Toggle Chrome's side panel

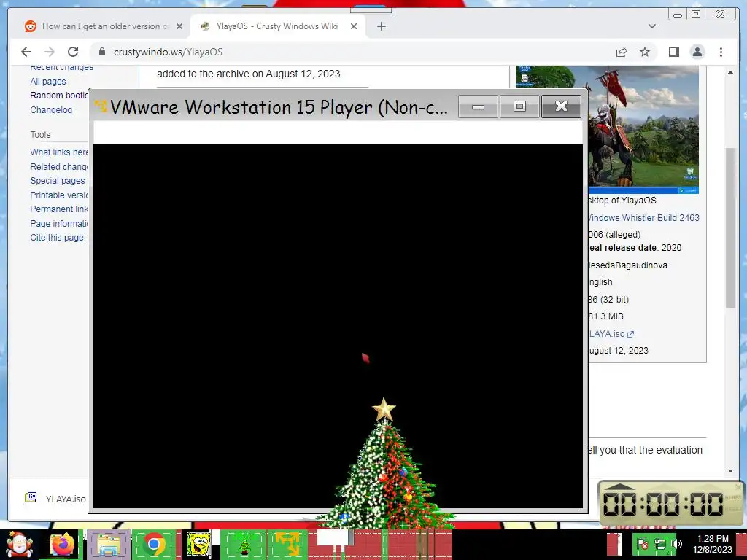(x=673, y=52)
